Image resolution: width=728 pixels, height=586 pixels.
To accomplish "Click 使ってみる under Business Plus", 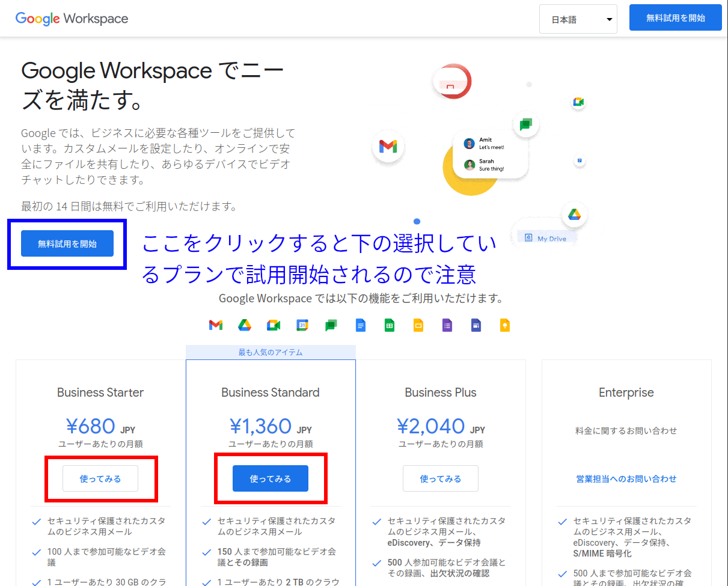I will 441,478.
